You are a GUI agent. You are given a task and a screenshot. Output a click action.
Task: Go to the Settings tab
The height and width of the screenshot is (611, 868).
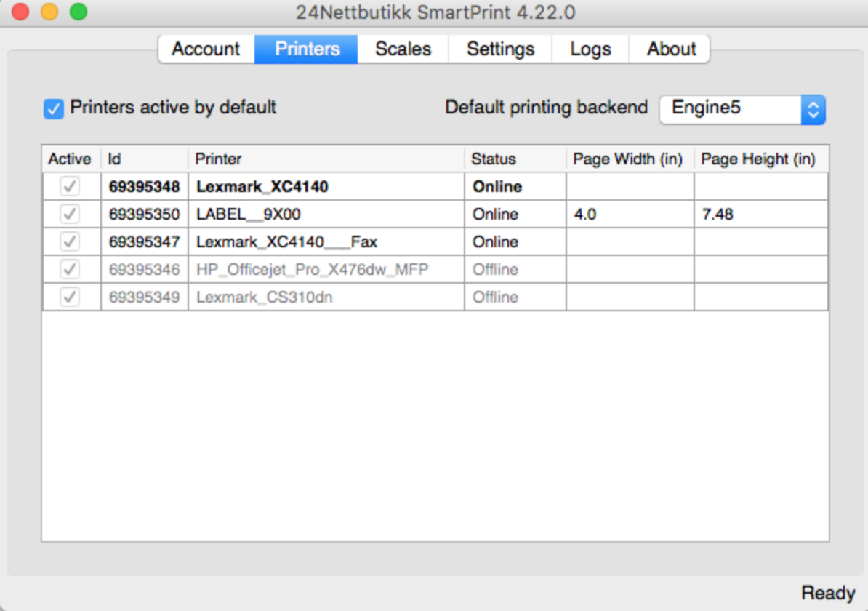coord(500,49)
